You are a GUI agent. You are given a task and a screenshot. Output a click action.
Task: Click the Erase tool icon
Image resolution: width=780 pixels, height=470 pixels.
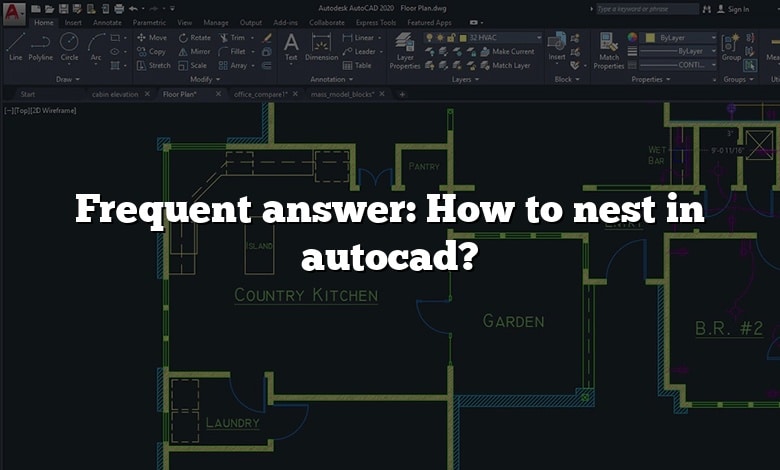(267, 37)
